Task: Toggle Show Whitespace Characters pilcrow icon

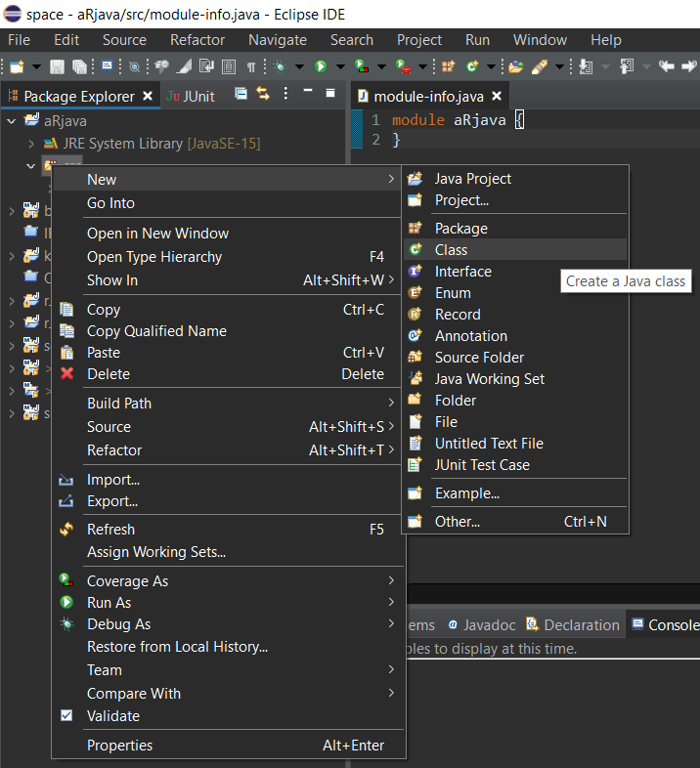Action: click(251, 66)
